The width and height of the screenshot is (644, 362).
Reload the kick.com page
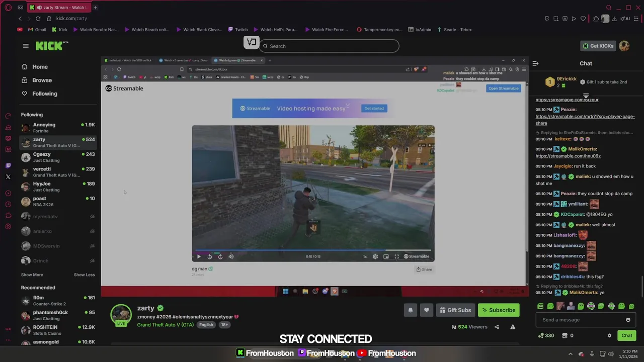[x=38, y=19]
